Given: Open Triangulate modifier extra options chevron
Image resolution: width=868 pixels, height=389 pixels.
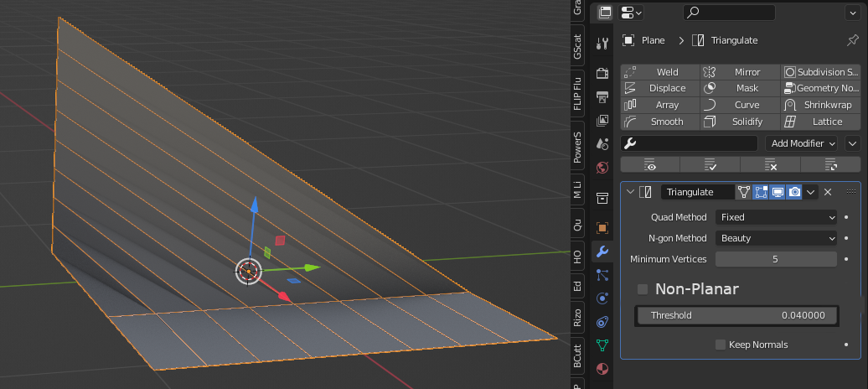Looking at the screenshot, I should tap(810, 192).
